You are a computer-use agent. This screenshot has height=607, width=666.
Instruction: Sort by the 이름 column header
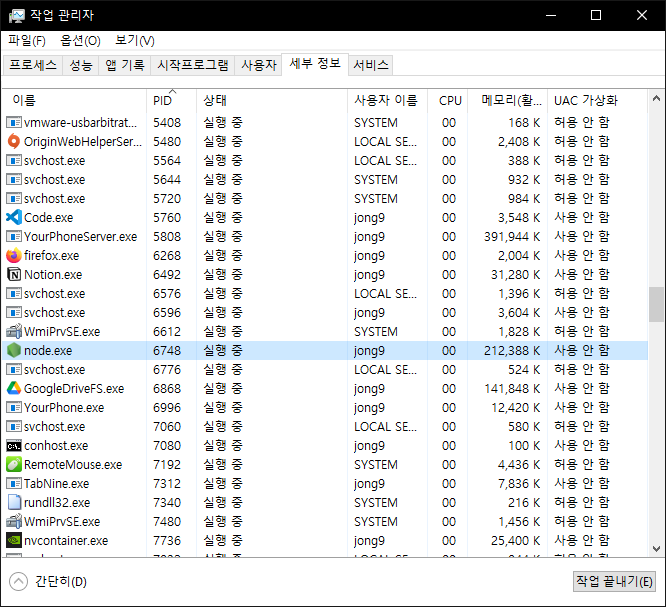coord(74,101)
